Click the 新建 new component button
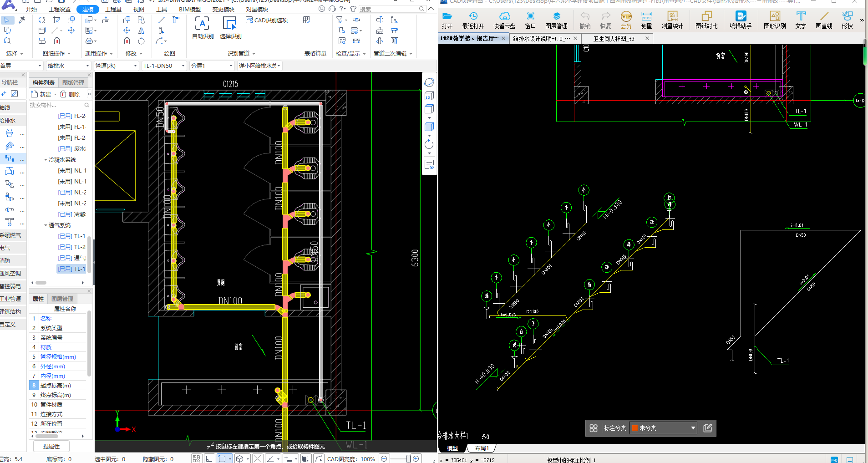 click(x=41, y=94)
